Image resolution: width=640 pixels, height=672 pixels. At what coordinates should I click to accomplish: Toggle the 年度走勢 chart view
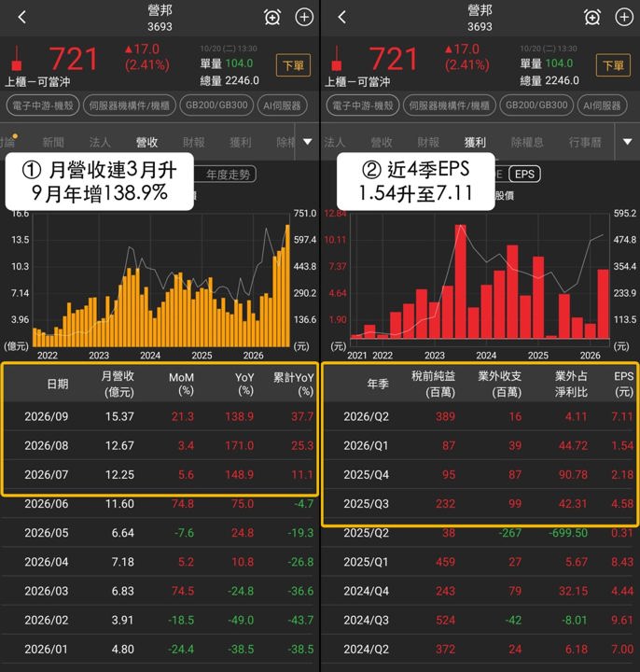pyautogui.click(x=228, y=175)
